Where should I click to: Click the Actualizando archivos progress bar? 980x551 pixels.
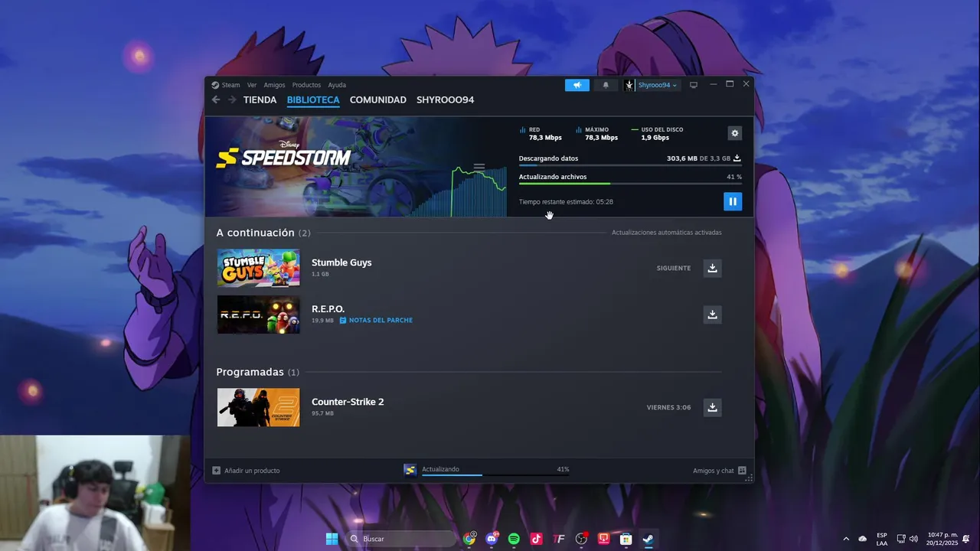tap(630, 184)
